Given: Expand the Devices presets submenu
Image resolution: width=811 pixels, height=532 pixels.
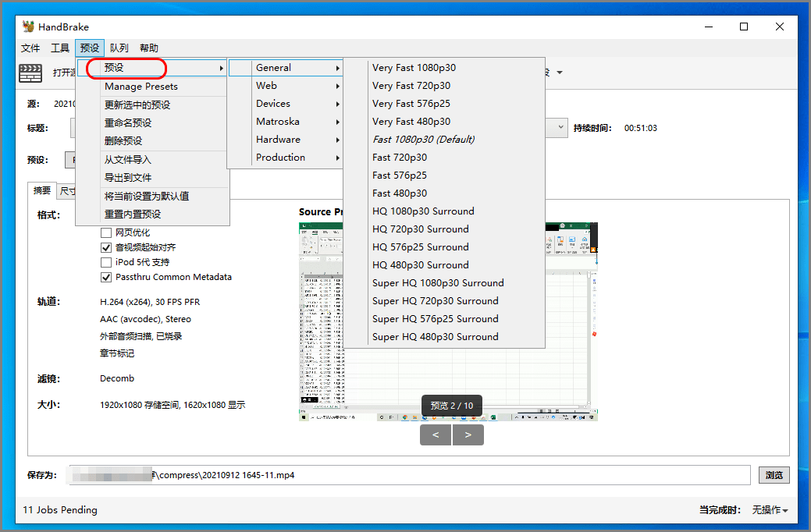Looking at the screenshot, I should [285, 104].
